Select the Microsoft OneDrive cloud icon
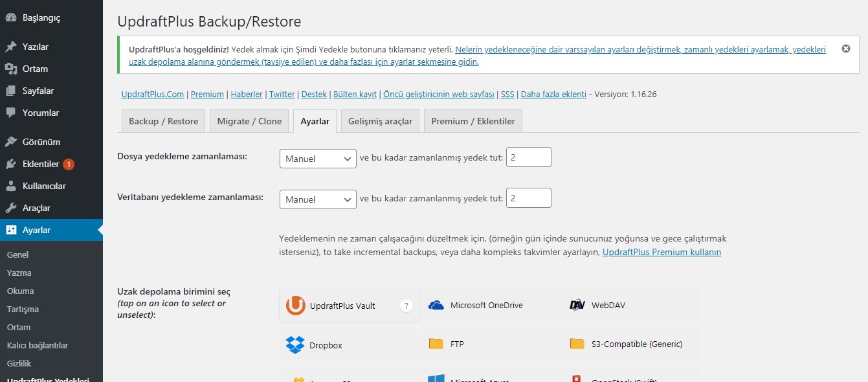The height and width of the screenshot is (382, 868). click(436, 305)
